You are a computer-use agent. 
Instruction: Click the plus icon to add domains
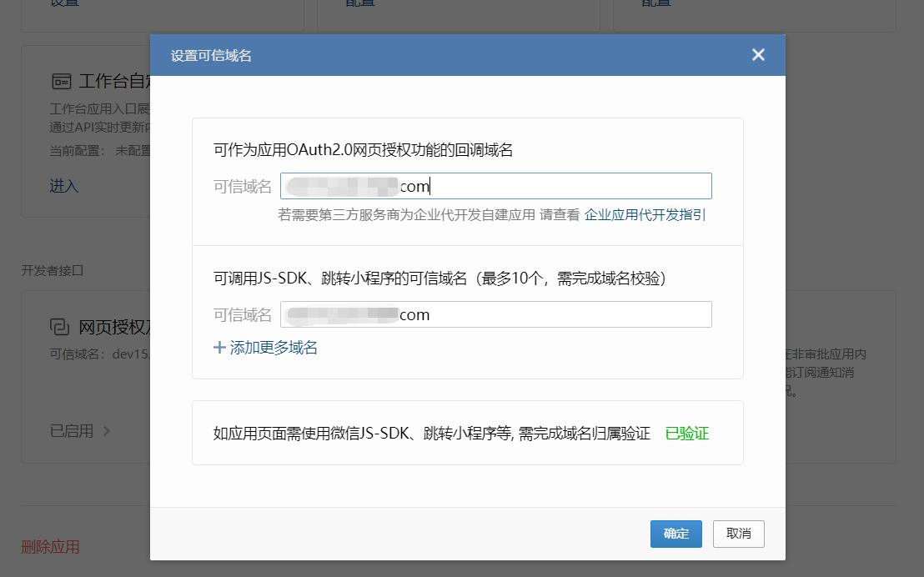click(x=220, y=348)
